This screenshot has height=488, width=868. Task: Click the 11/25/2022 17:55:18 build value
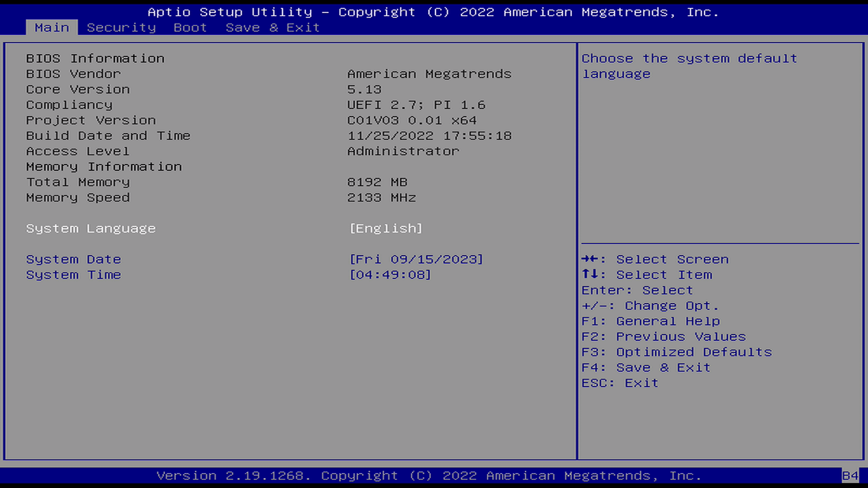[429, 136]
